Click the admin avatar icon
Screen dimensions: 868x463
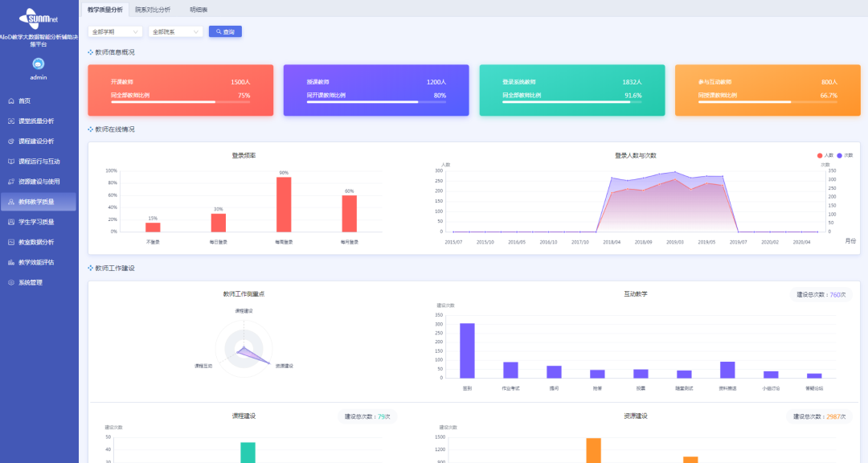[39, 64]
